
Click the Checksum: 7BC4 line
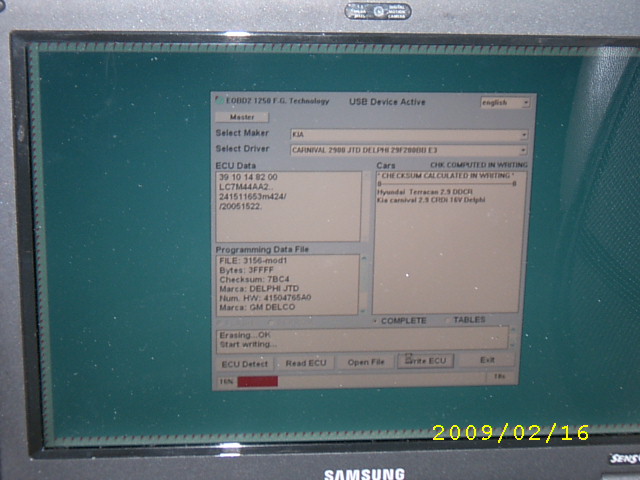pyautogui.click(x=254, y=280)
